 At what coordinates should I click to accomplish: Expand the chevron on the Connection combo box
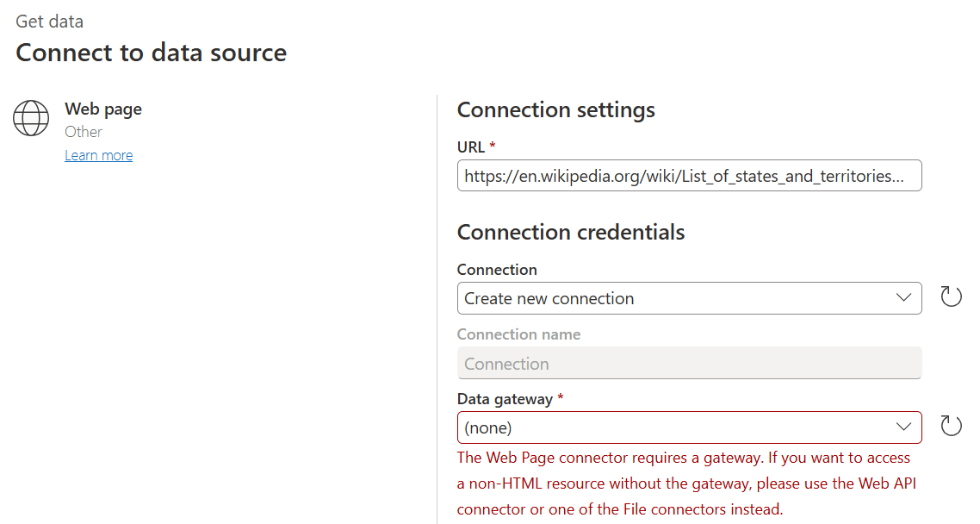tap(903, 297)
